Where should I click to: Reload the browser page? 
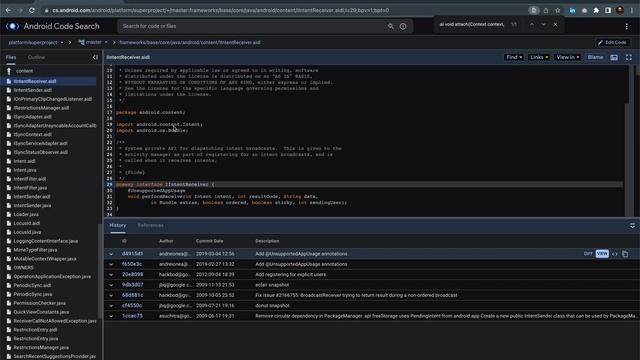(32, 10)
